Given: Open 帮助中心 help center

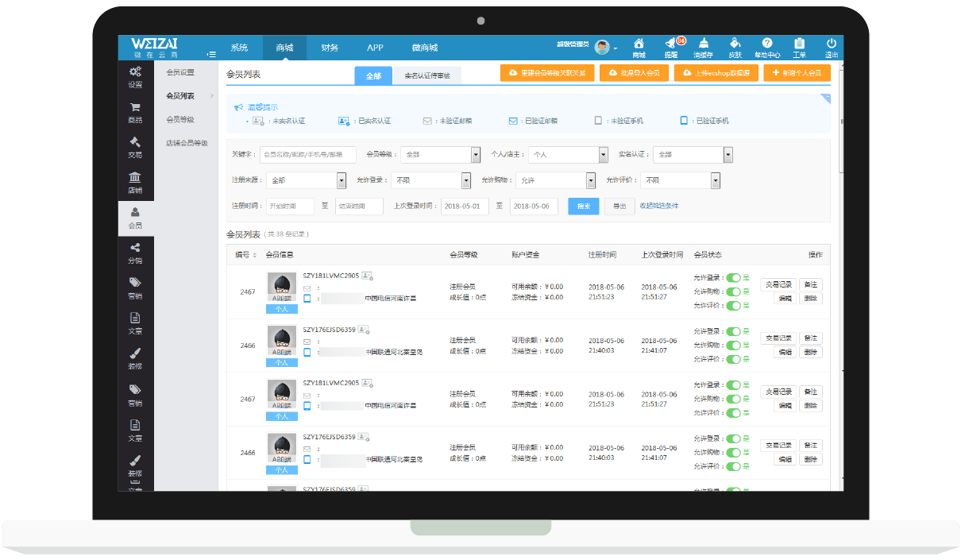Looking at the screenshot, I should [x=766, y=48].
